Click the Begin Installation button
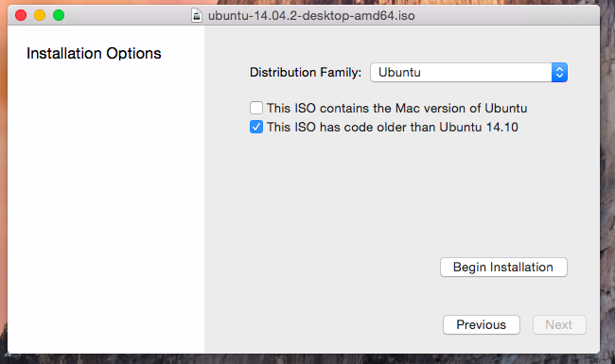This screenshot has width=615, height=364. click(x=503, y=268)
